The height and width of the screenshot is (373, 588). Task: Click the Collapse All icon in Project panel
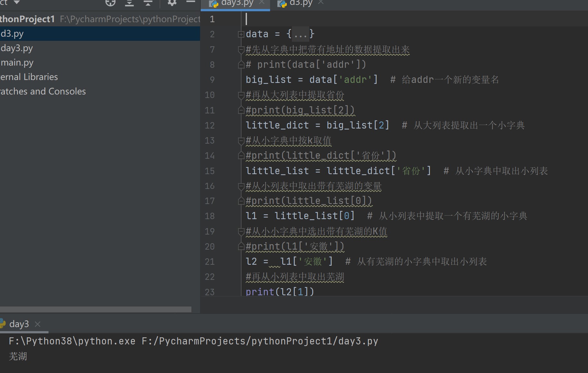coord(148,3)
